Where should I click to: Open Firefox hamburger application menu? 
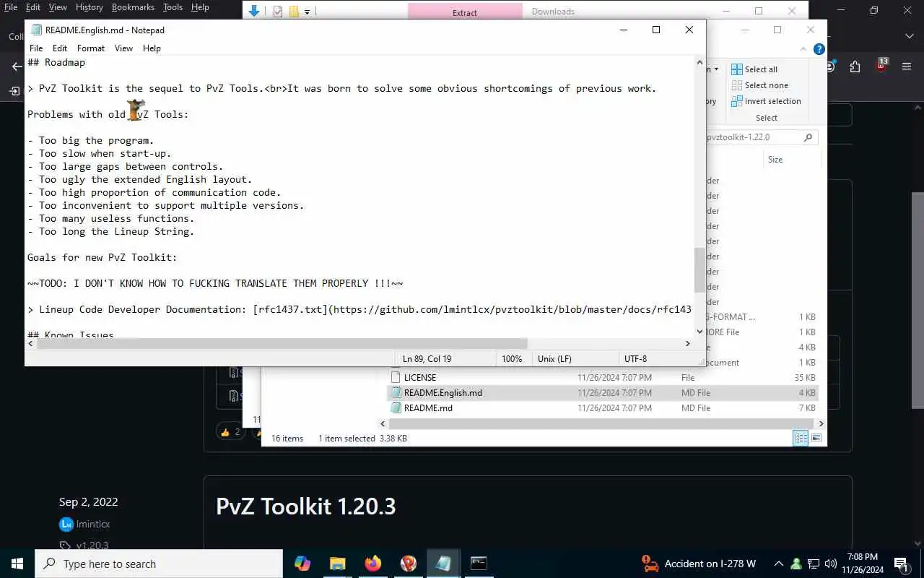pyautogui.click(x=907, y=66)
